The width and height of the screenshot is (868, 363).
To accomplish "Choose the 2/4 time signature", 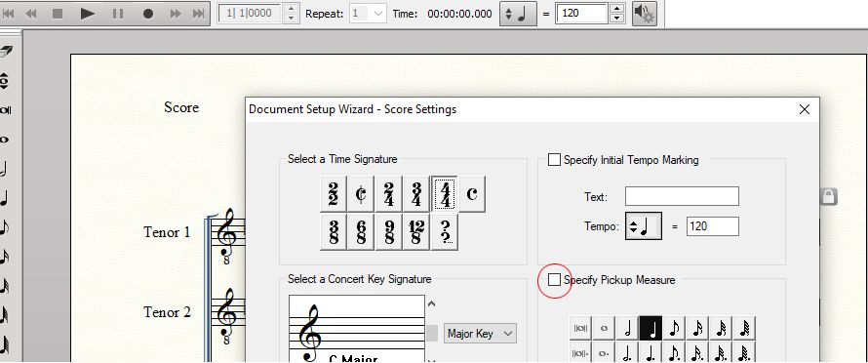I will point(388,194).
